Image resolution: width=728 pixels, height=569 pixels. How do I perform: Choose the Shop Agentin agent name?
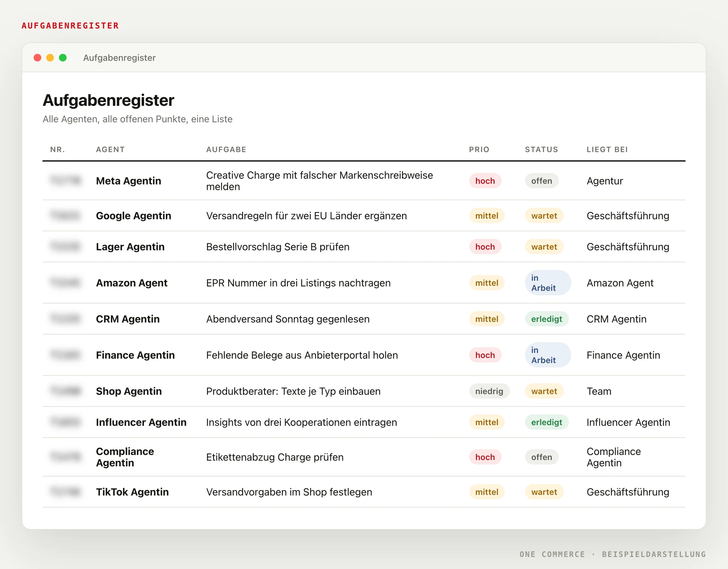coord(129,391)
